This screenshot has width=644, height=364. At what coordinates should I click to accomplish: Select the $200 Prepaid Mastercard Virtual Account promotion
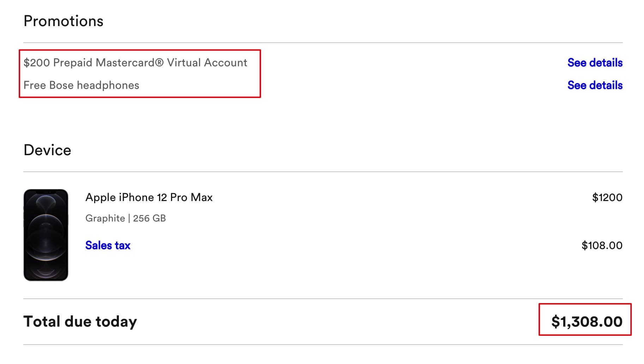[x=135, y=63]
